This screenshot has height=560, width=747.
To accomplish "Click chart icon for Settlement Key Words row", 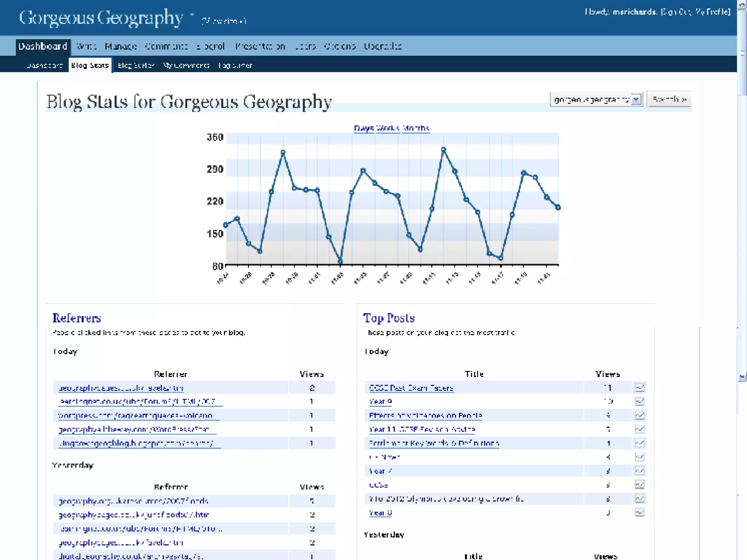I will coord(639,443).
